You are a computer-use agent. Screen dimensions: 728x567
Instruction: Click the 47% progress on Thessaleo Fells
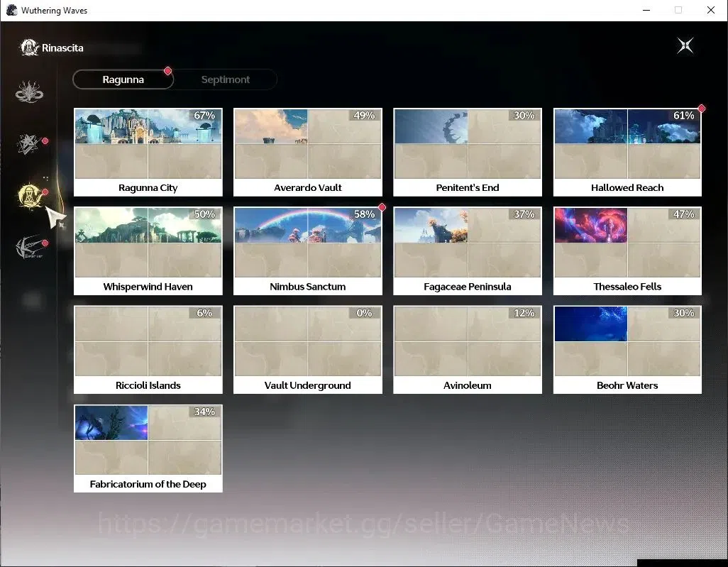684,214
